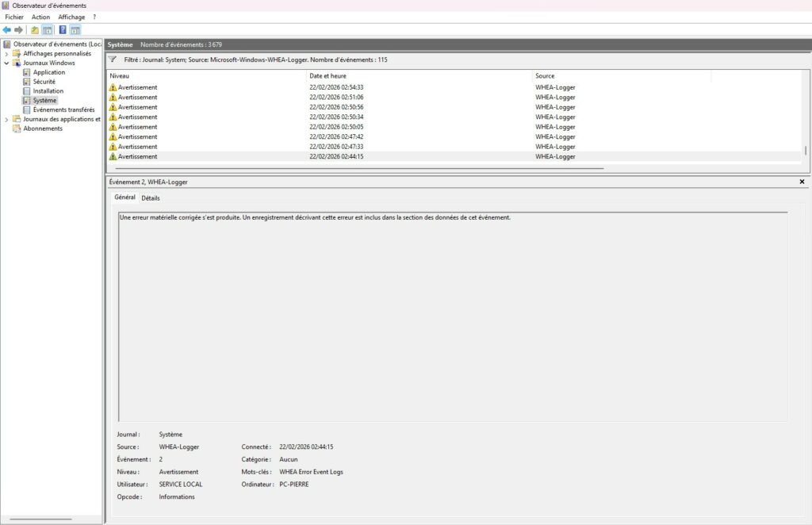Open Help with the blue question-mark icon
The height and width of the screenshot is (525, 812).
point(63,30)
